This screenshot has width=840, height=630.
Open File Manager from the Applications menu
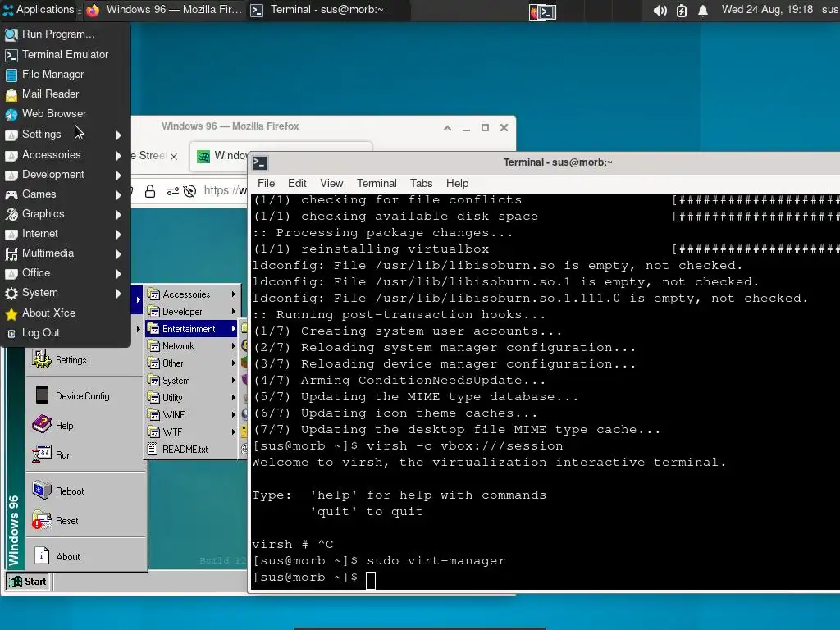coord(66,75)
